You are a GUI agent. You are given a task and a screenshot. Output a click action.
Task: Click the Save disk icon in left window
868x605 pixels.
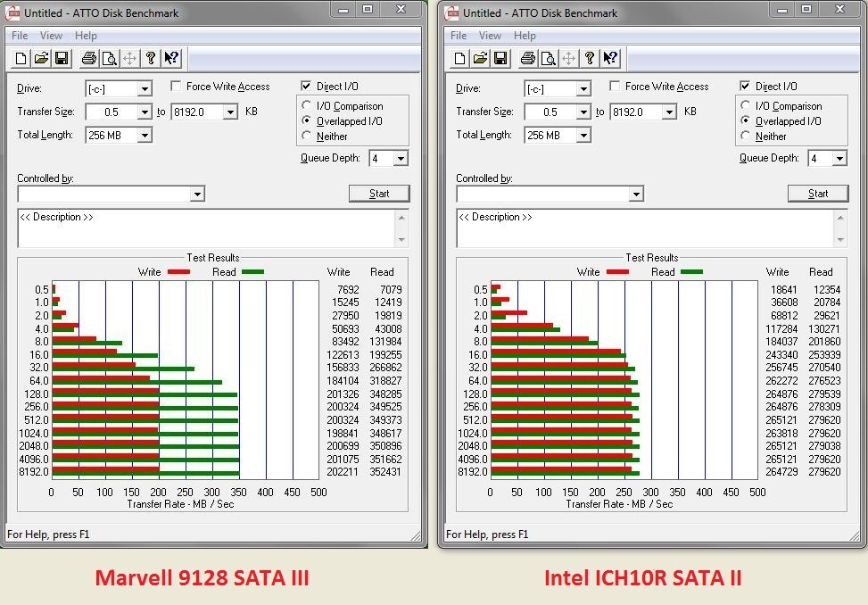tap(62, 59)
